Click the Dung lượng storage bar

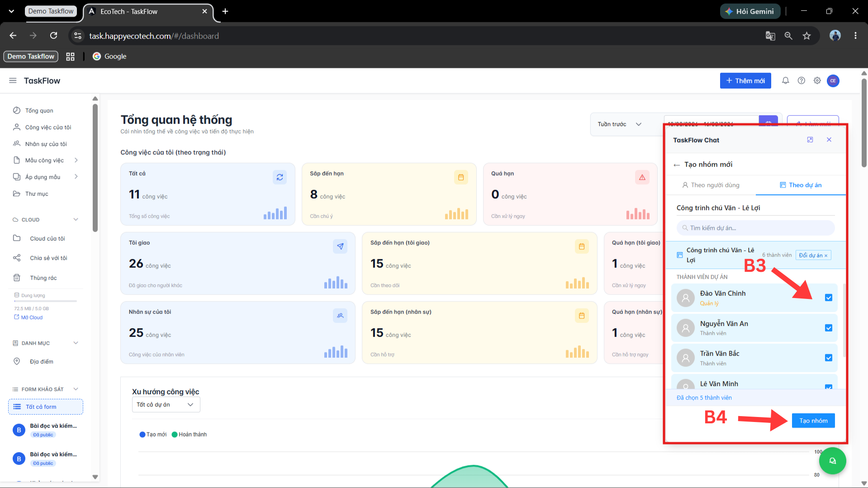45,301
